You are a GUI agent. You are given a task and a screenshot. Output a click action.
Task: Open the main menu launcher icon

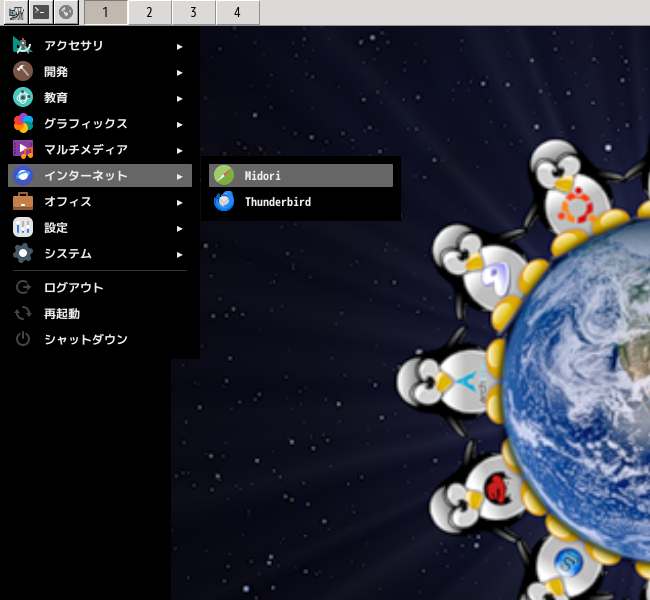tap(16, 12)
